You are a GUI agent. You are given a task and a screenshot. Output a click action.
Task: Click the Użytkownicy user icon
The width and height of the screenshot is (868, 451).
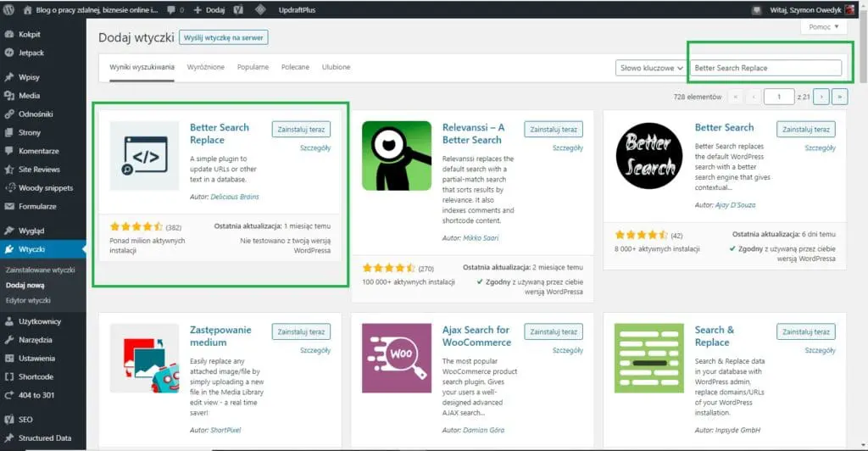8,321
